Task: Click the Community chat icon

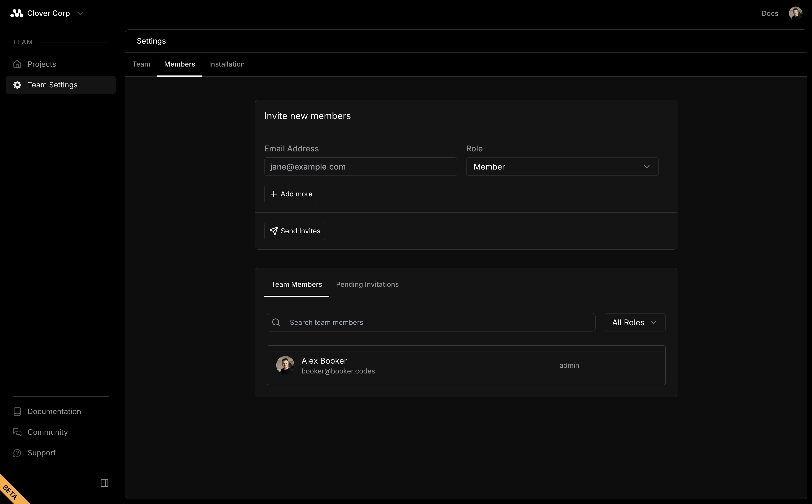Action: pos(17,432)
